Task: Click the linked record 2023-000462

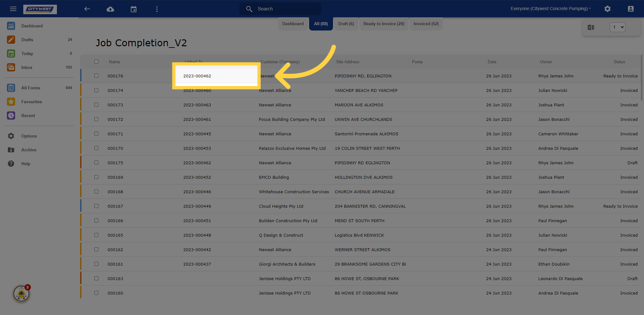Action: (x=197, y=76)
